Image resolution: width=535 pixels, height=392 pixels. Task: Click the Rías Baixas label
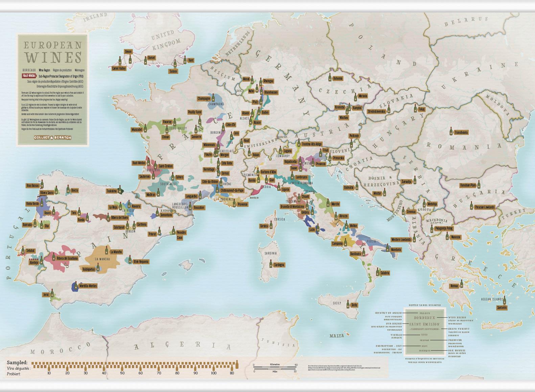(33, 186)
